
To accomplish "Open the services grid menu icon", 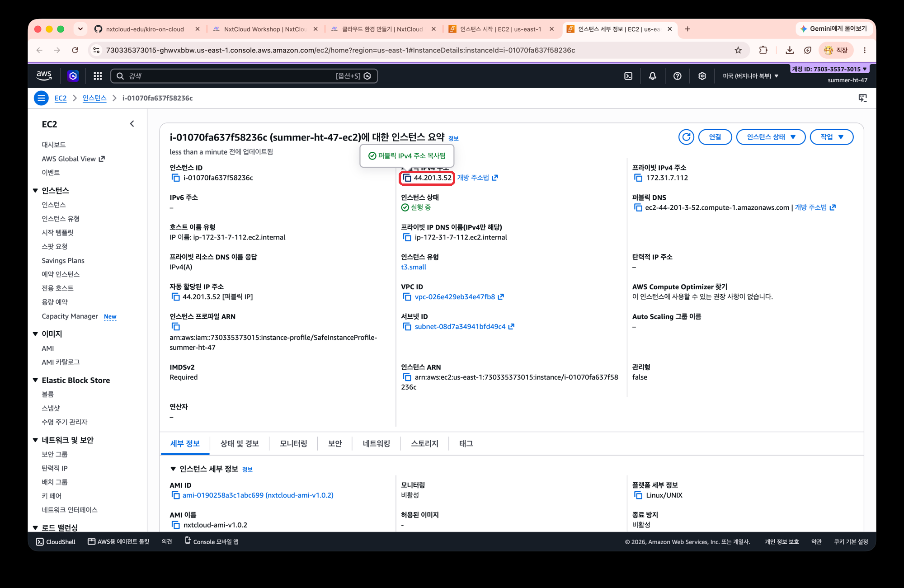I will 98,76.
